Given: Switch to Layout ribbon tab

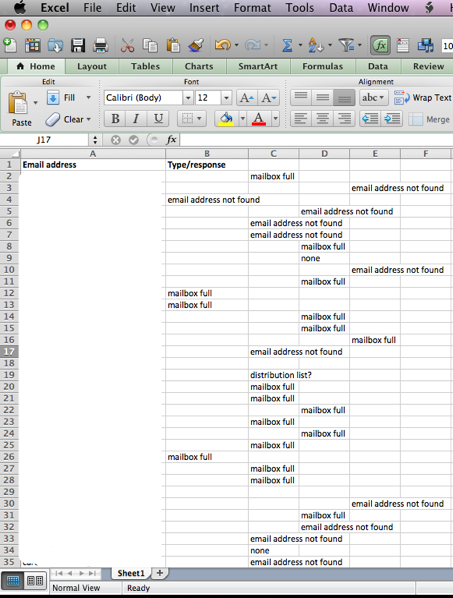Looking at the screenshot, I should (92, 66).
